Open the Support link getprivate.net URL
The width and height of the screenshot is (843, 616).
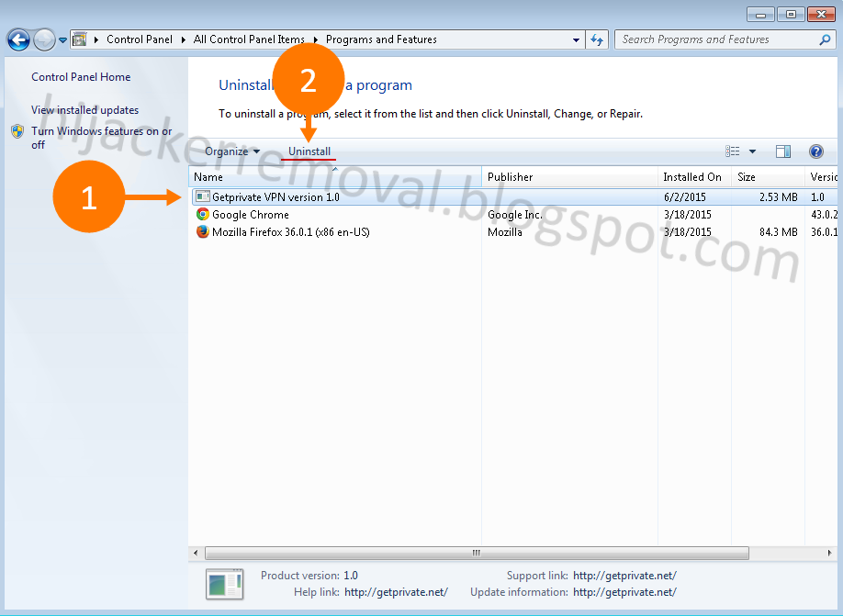pos(624,576)
